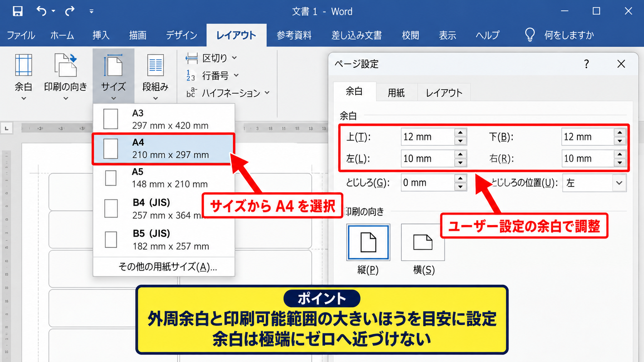Click the lightbulb 何をしますか search icon
The width and height of the screenshot is (644, 362).
tap(530, 35)
